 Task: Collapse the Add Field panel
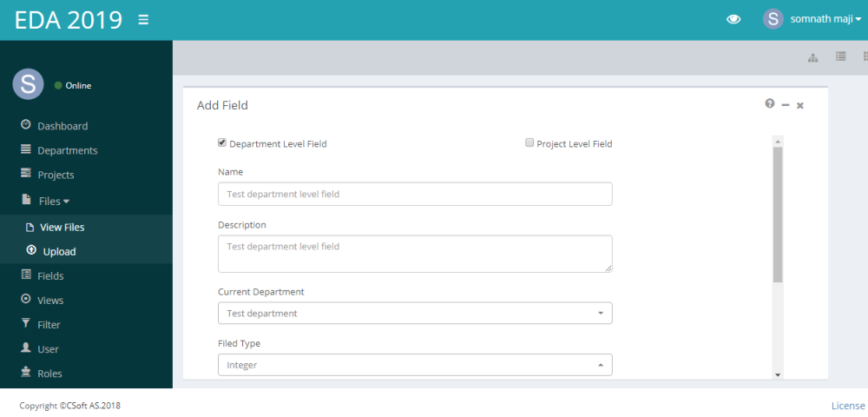coord(786,105)
